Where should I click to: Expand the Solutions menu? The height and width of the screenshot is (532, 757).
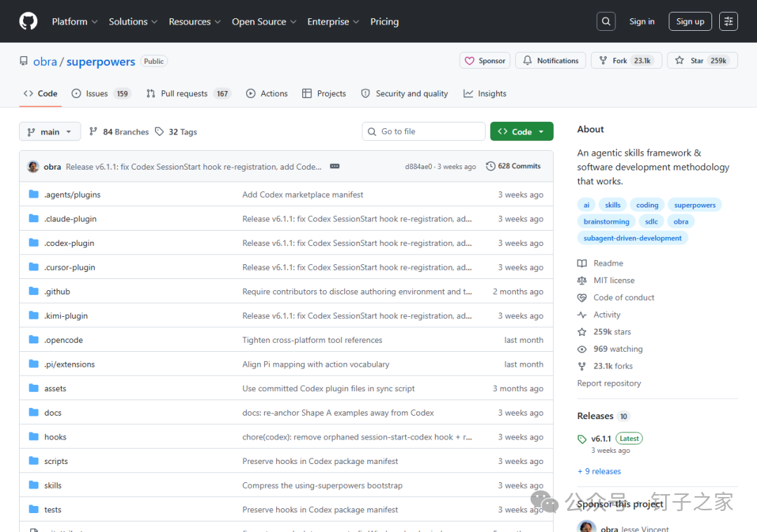point(132,22)
